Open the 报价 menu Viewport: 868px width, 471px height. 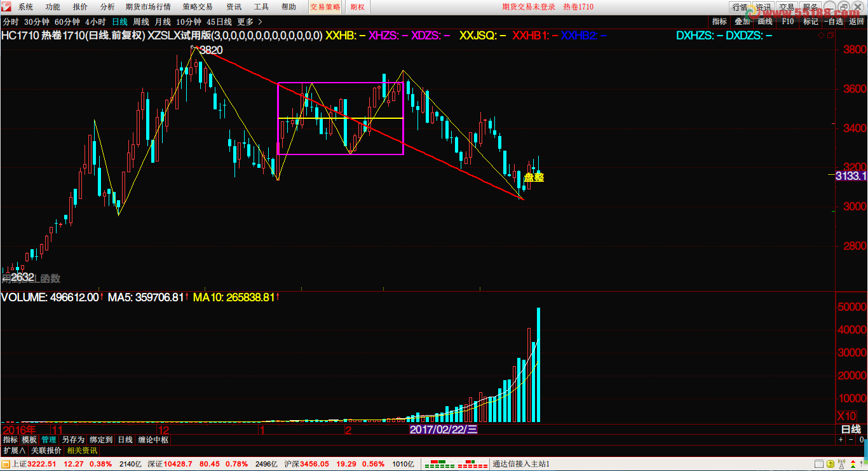[x=81, y=7]
